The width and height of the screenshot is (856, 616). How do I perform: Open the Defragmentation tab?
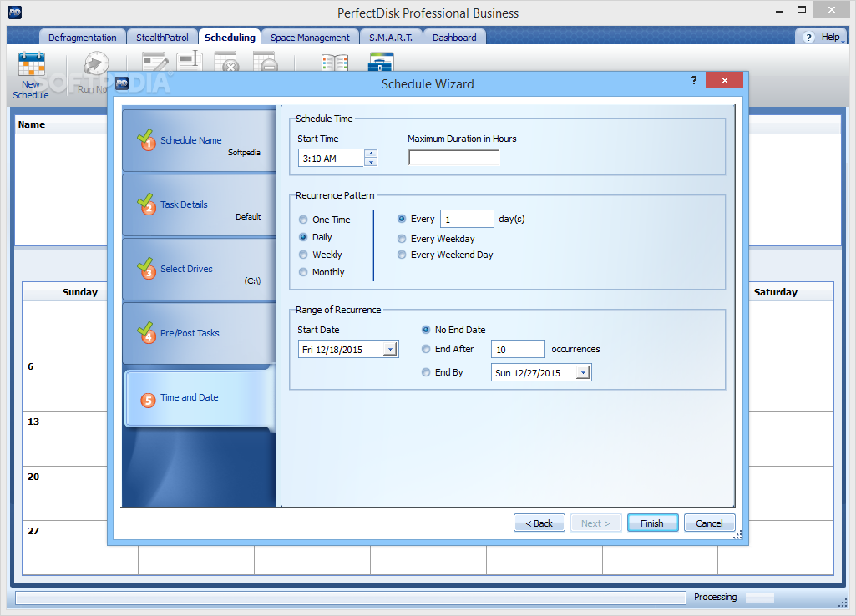coord(82,37)
